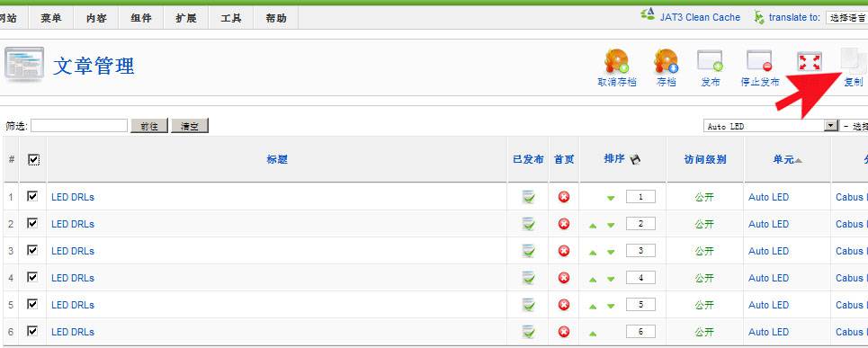Click the Auto LED section link in row 1
This screenshot has height=348, width=868.
point(768,197)
